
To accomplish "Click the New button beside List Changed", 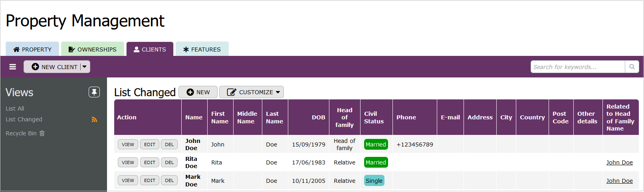I will (198, 92).
